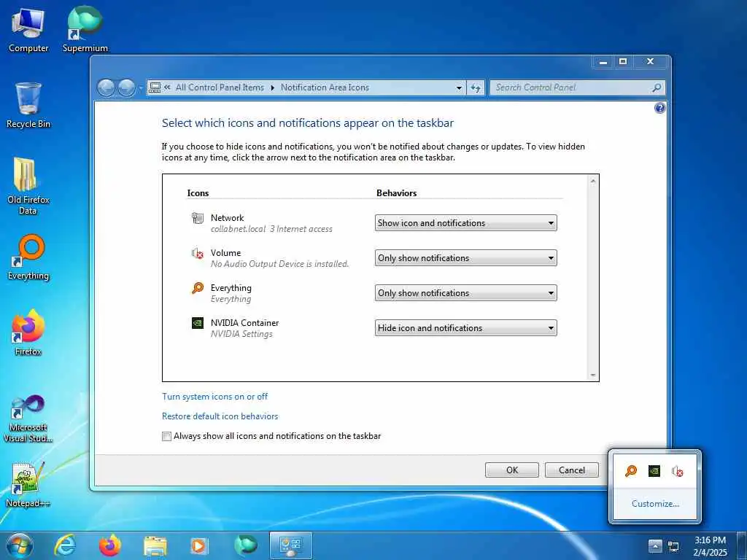Click the "Icons" column header
This screenshot has height=560, width=747.
pyautogui.click(x=198, y=192)
